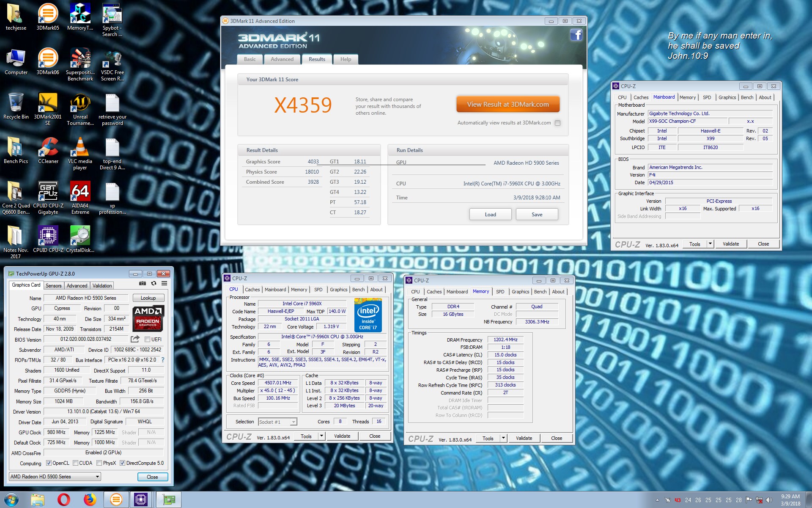
Task: Toggle the CUDA checkbox in GPU-Z
Action: point(75,463)
